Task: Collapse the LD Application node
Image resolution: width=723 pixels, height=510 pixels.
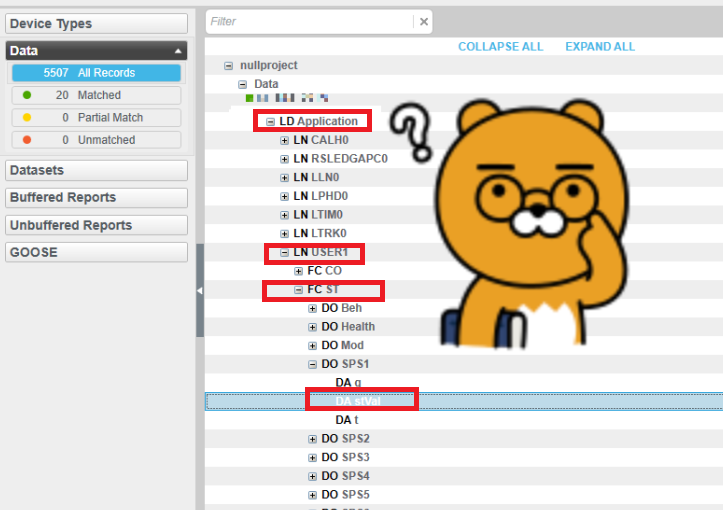Action: (271, 122)
